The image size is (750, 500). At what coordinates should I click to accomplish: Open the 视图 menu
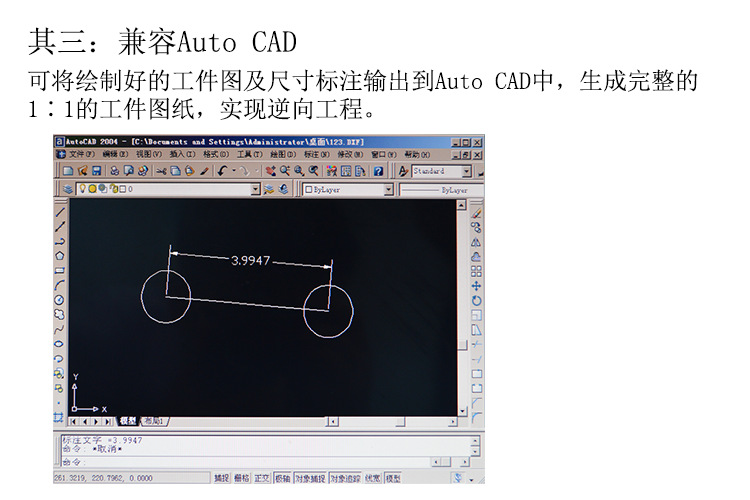(148, 155)
